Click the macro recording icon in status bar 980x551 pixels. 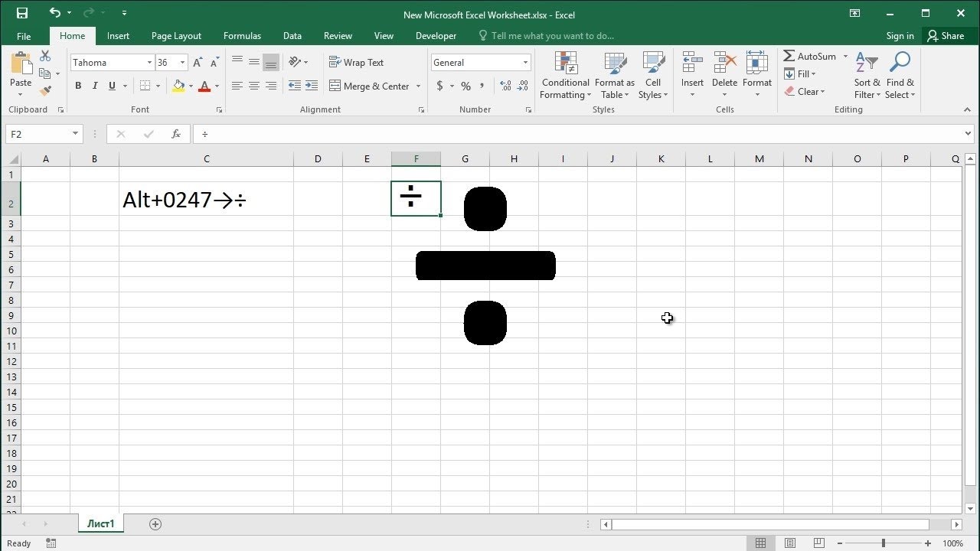pyautogui.click(x=51, y=543)
